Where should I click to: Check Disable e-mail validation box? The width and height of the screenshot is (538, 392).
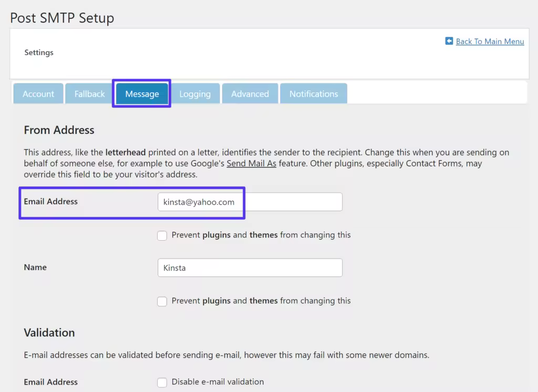162,382
